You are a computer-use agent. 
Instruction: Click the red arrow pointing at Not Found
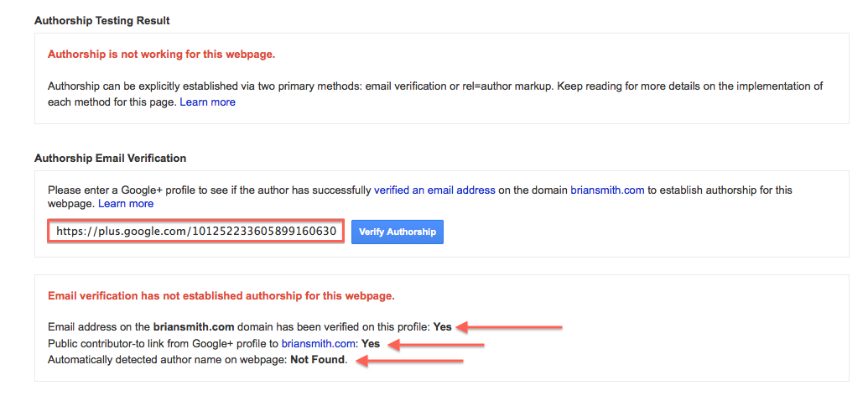click(409, 362)
